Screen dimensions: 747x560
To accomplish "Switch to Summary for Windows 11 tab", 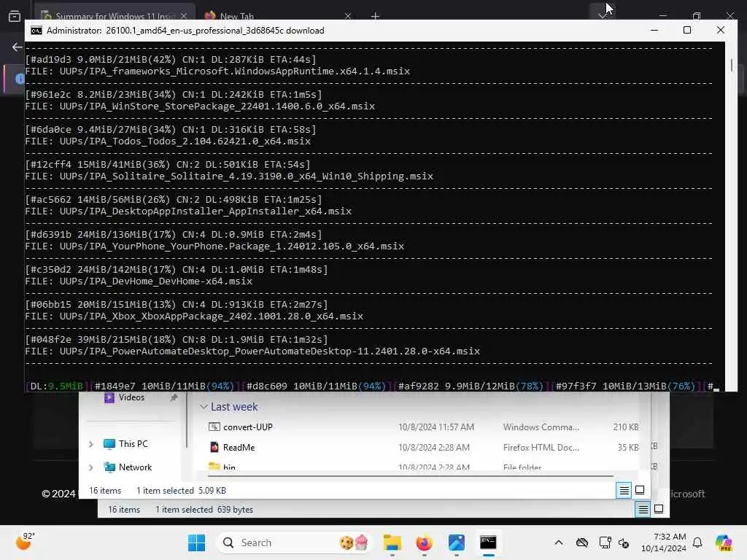I will [115, 16].
